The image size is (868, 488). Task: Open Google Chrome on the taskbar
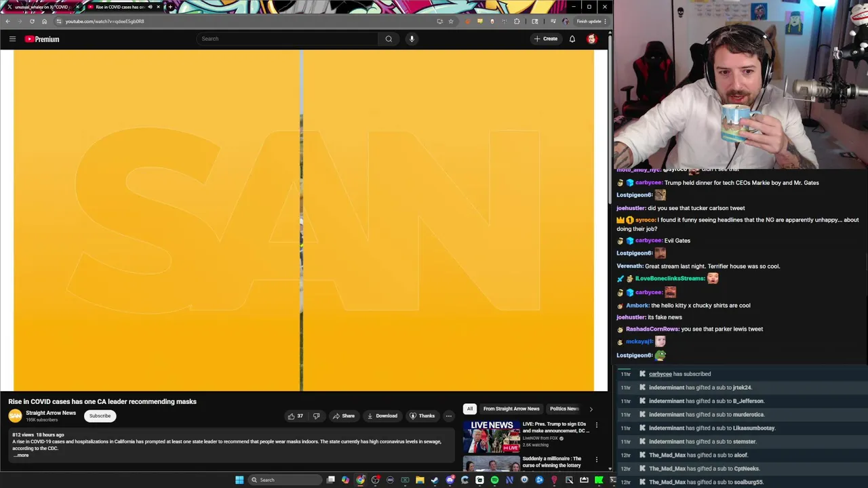pos(360,480)
